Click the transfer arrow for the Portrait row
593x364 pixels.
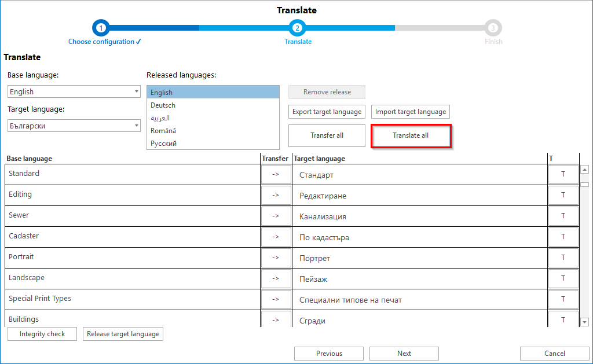pyautogui.click(x=276, y=258)
